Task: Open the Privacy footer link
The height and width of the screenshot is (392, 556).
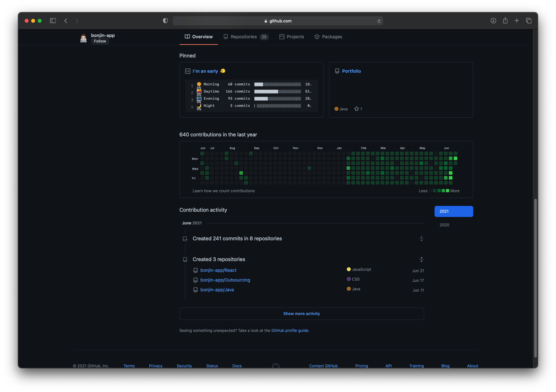Action: click(156, 366)
